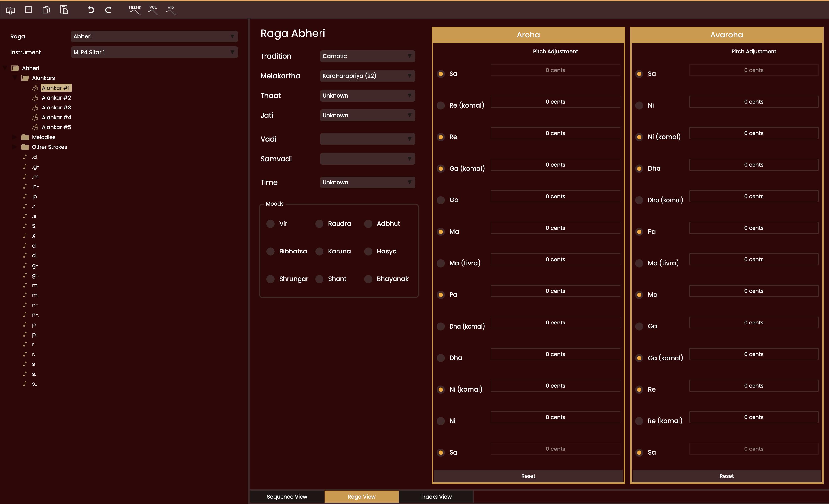This screenshot has width=829, height=504.
Task: Select the MEEND curve tool
Action: click(135, 10)
